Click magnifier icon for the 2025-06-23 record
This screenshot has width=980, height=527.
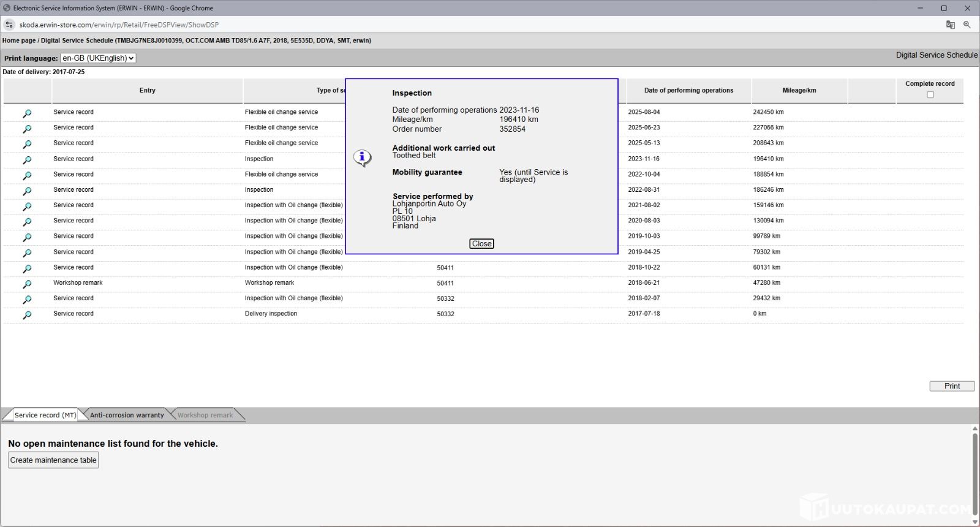pyautogui.click(x=27, y=129)
